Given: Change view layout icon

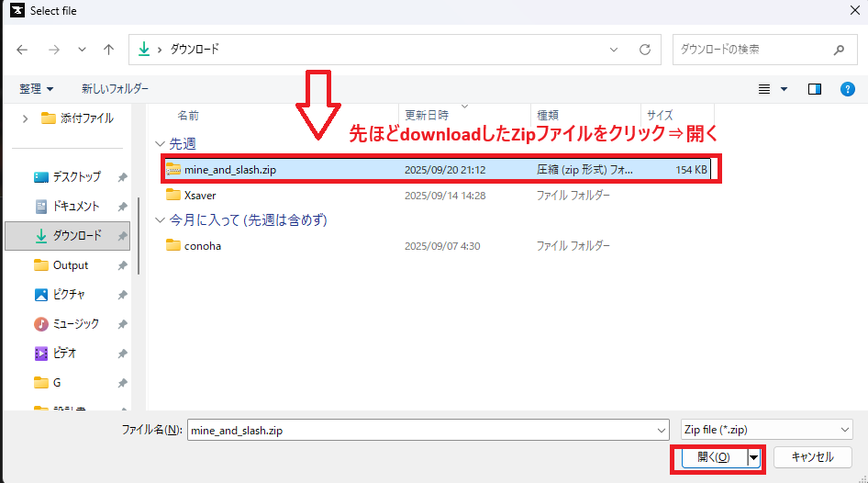Looking at the screenshot, I should 764,89.
